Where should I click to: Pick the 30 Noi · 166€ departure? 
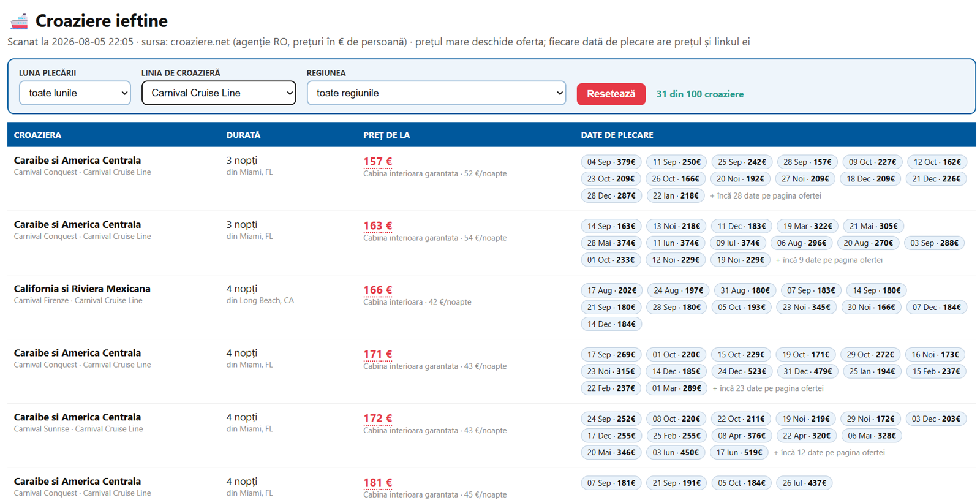coord(871,308)
